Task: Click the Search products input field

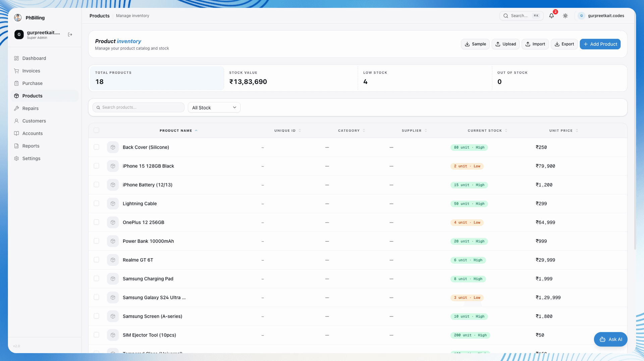Action: coord(139,107)
